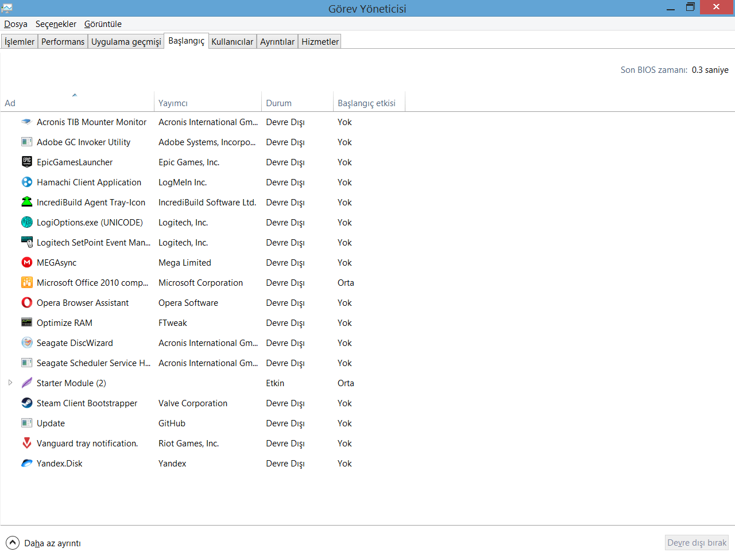
Task: Select the Vanguard tray notification icon
Action: tap(26, 443)
